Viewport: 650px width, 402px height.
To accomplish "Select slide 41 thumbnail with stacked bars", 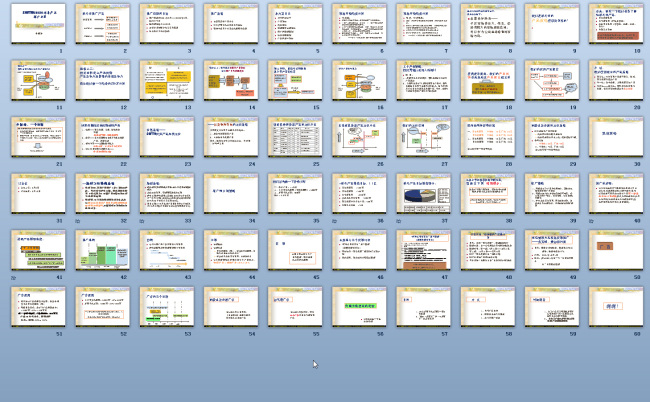I will click(38, 250).
